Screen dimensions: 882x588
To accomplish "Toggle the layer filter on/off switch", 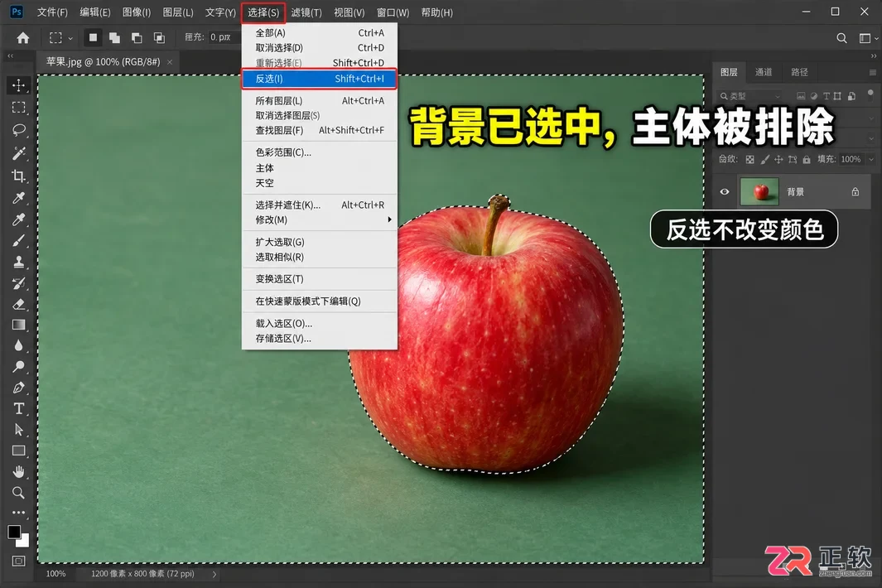I will coord(870,94).
